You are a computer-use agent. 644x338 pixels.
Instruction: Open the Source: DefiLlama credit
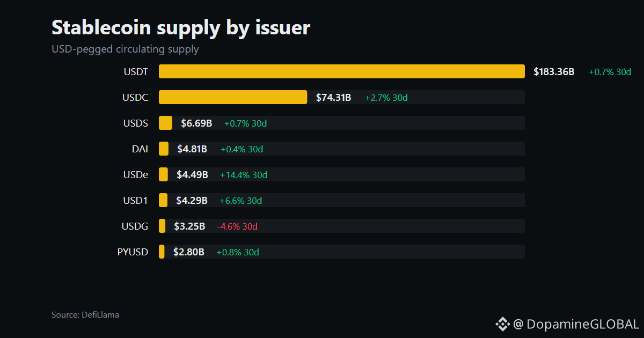(85, 315)
